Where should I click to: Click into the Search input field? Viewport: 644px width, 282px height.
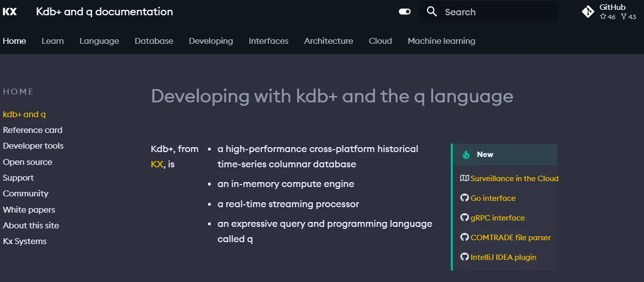489,12
